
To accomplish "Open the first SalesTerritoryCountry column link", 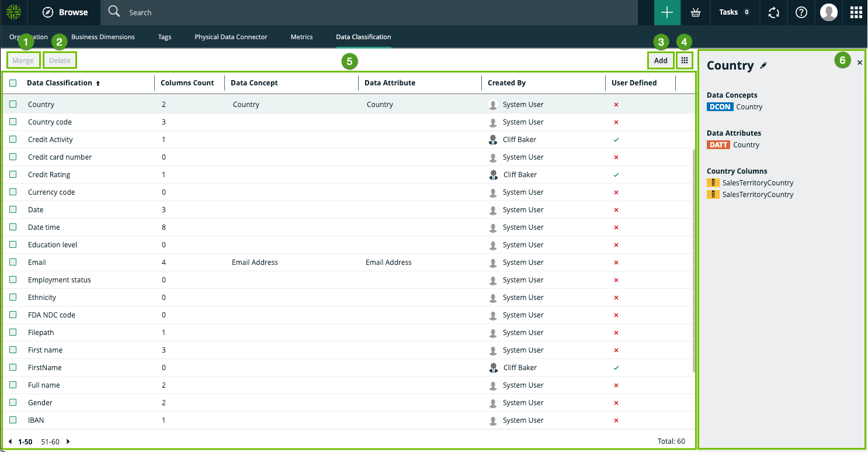I will tap(758, 183).
